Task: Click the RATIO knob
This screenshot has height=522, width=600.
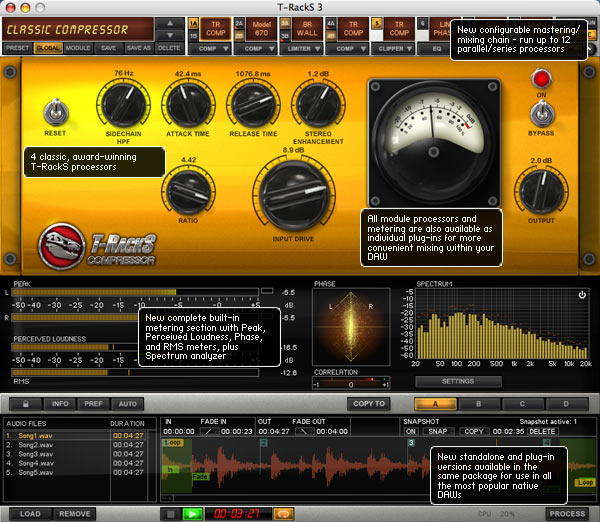Action: tap(188, 192)
